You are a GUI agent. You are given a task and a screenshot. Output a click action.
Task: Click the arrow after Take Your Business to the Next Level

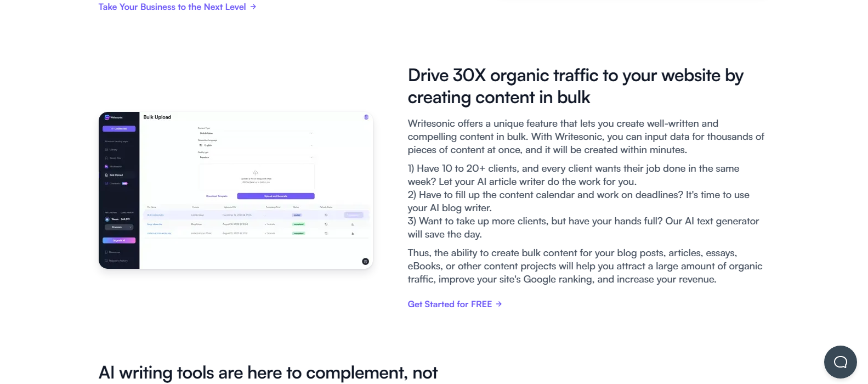pyautogui.click(x=253, y=7)
